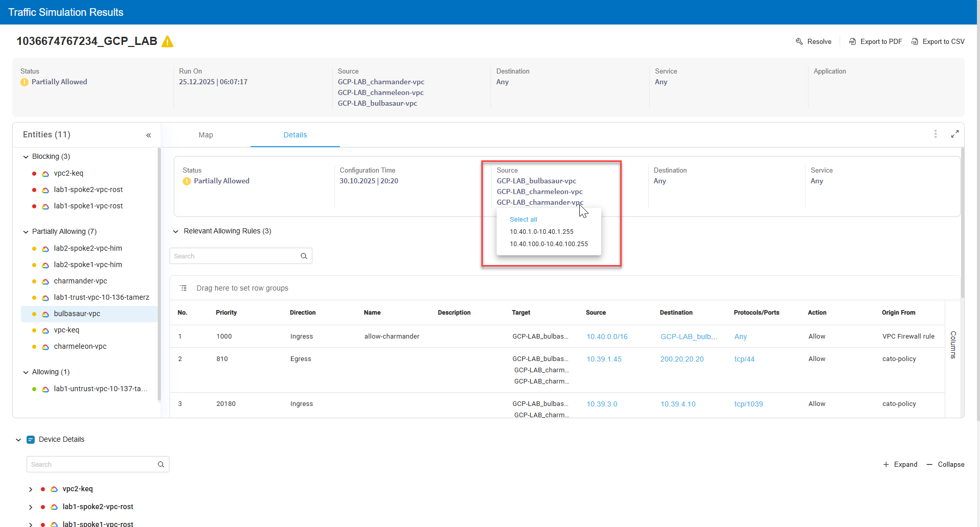The image size is (980, 527).
Task: Collapse Relevant Allowing Rules section
Action: coord(176,231)
